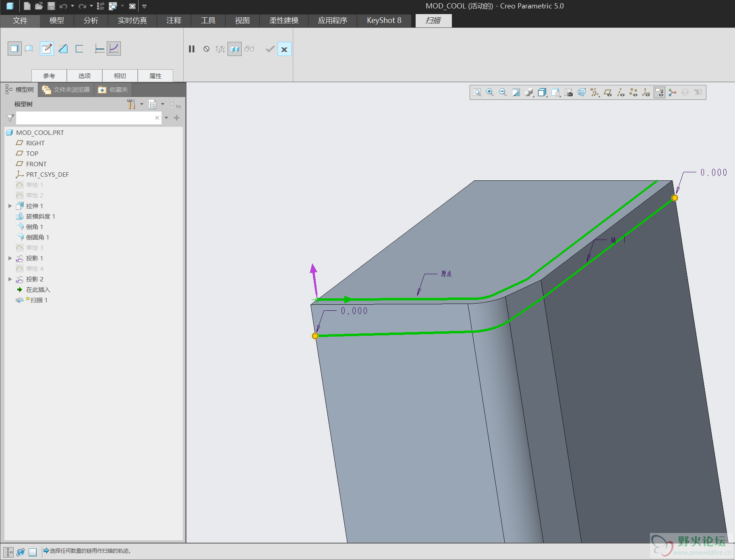Screen dimensions: 735x560
Task: Open the Redo history dropdown arrow
Action: (91, 6)
